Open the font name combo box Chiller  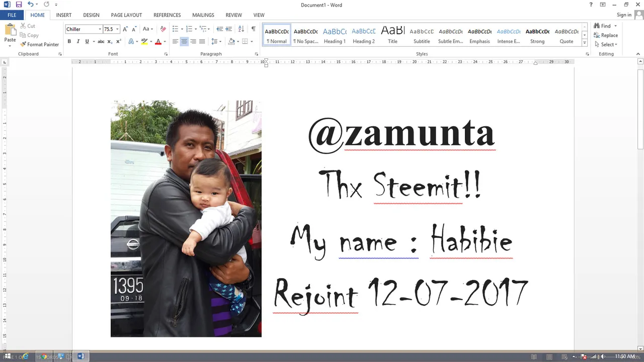click(84, 29)
